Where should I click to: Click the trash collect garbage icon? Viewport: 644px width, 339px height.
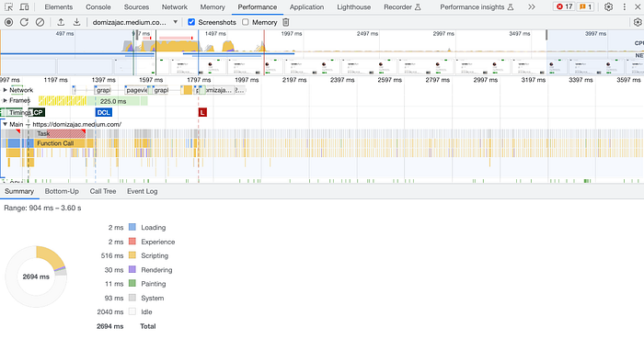pyautogui.click(x=286, y=22)
